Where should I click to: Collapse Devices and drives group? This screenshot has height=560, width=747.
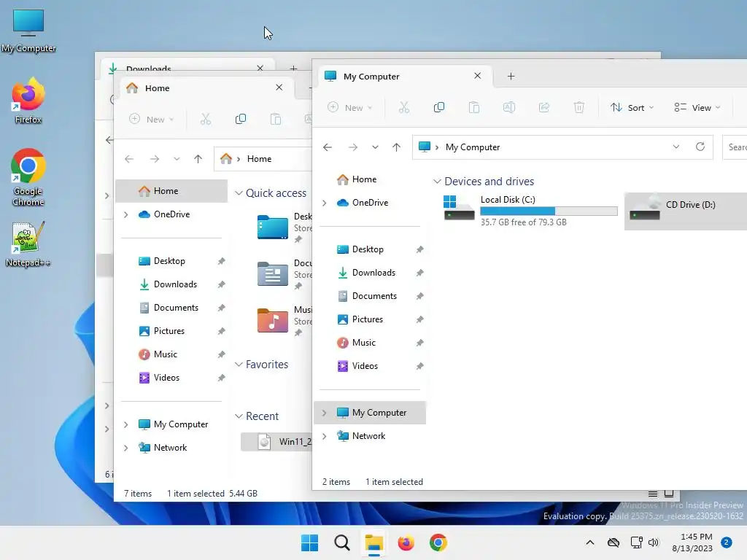(437, 182)
